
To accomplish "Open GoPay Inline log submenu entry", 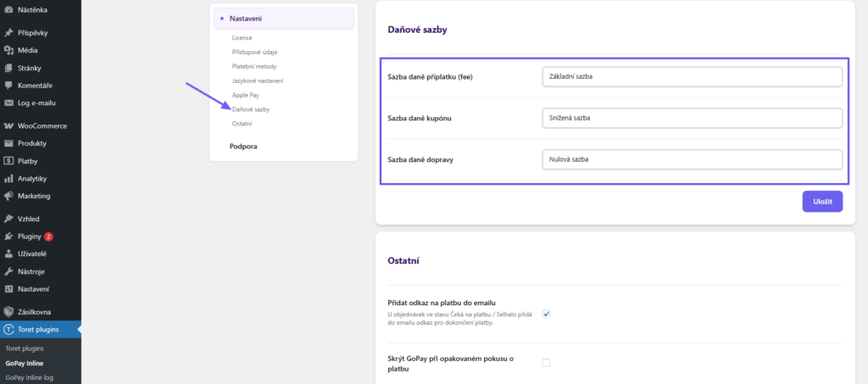I will [x=29, y=378].
